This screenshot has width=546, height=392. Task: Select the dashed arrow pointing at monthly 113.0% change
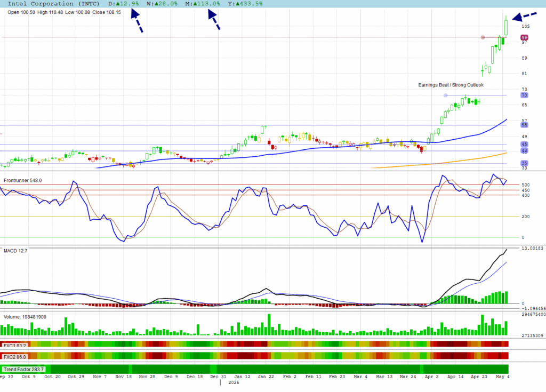[x=214, y=20]
